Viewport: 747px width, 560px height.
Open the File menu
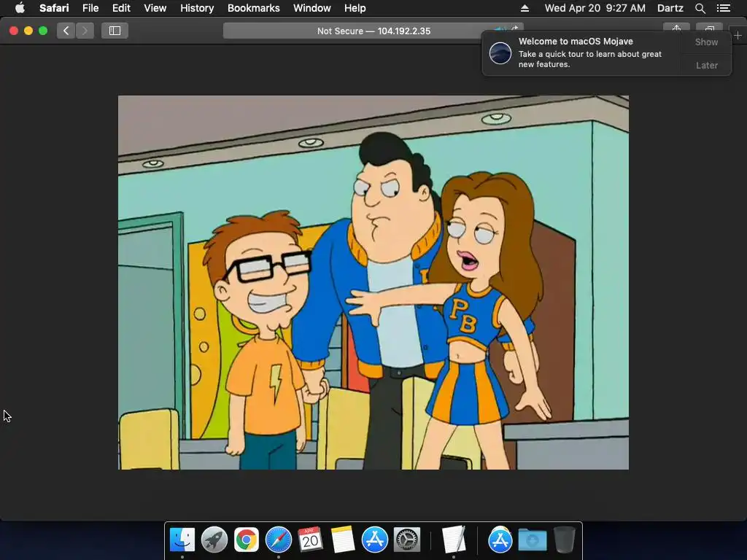coord(90,8)
